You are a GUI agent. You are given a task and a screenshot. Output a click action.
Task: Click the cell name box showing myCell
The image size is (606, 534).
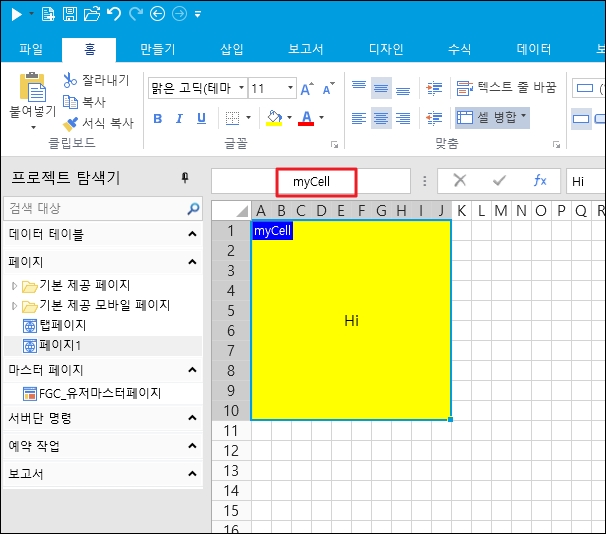[311, 182]
